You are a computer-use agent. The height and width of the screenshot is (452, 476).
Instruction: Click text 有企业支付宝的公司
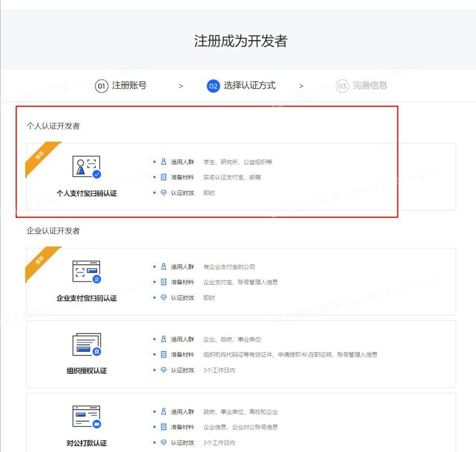[229, 267]
